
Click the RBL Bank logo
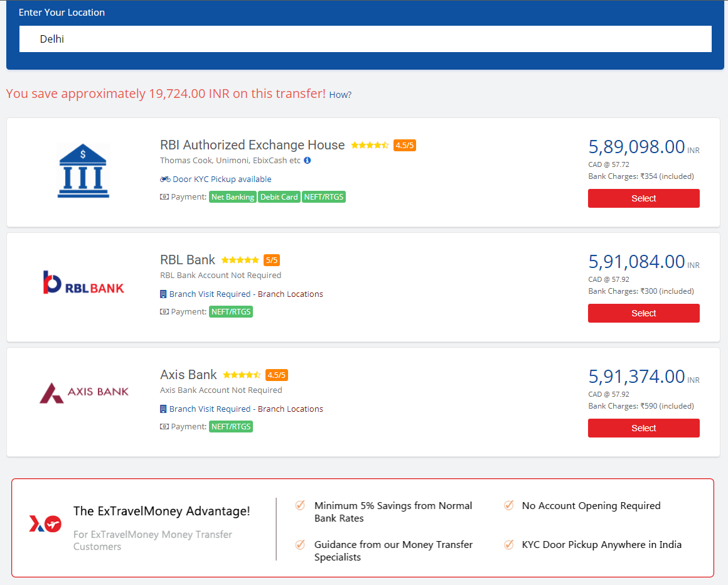coord(83,282)
